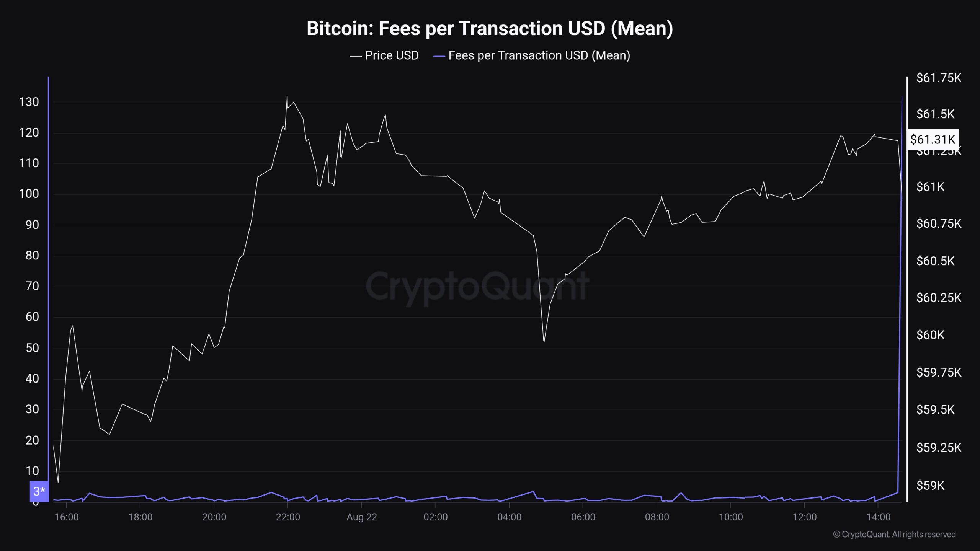Select the 22:00 time axis label
The height and width of the screenshot is (551, 980).
coord(288,517)
